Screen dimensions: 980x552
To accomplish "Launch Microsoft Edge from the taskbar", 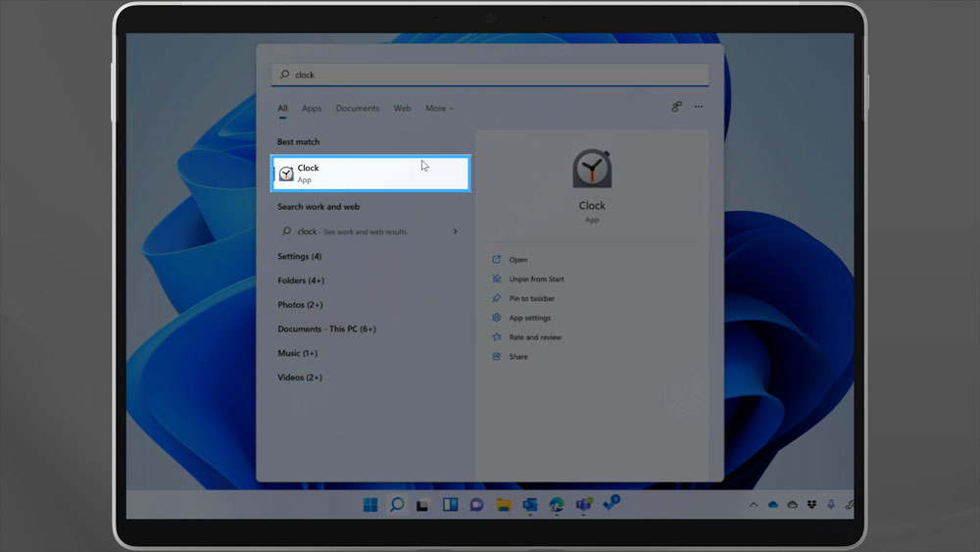I will [557, 505].
